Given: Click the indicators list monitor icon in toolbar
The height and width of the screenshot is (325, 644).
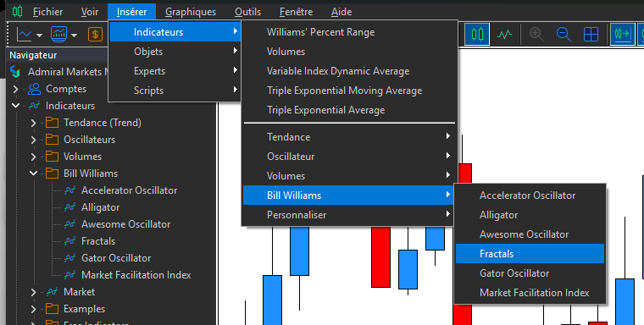Looking at the screenshot, I should click(58, 35).
